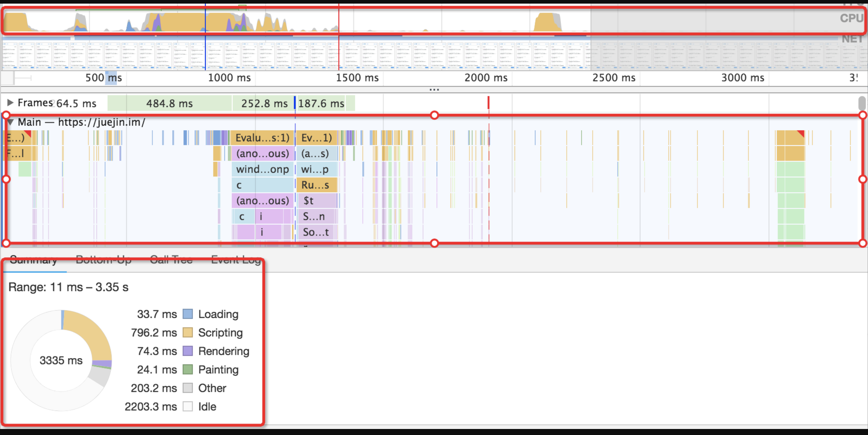
Task: Click the Scripting yellow legend swatch
Action: (188, 333)
